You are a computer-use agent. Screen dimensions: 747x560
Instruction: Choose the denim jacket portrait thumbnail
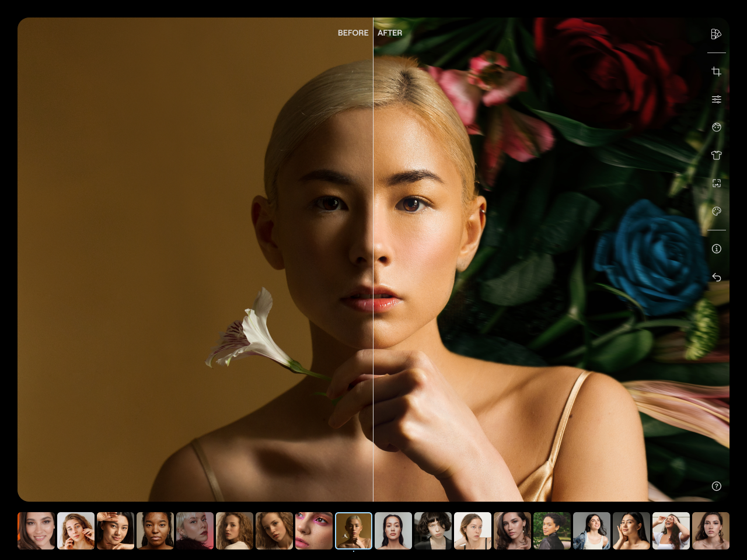tap(592, 531)
